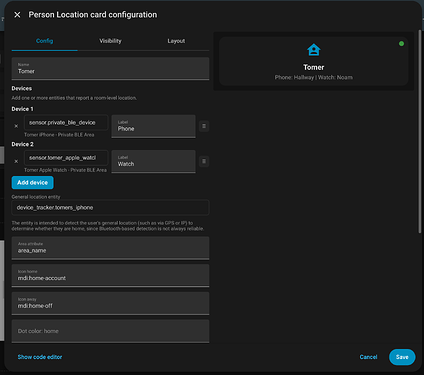Edit the Name field containing Tomer
The image size is (424, 375).
pos(110,68)
